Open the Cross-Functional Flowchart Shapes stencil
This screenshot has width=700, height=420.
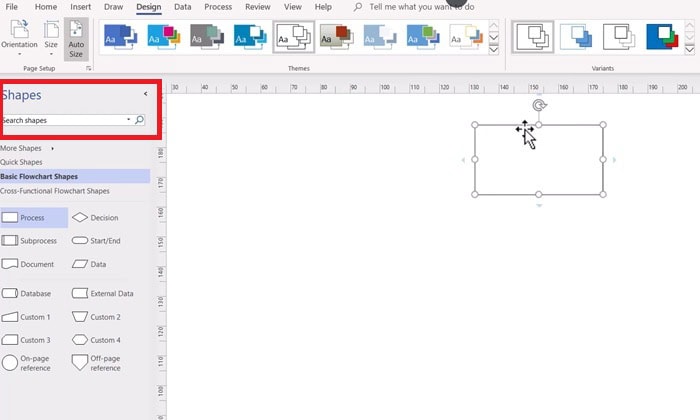point(54,191)
